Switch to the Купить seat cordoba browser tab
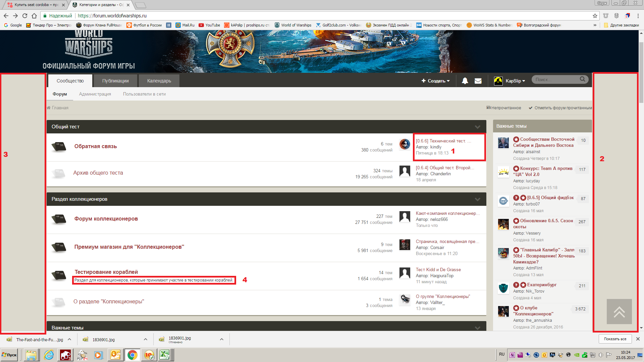 pyautogui.click(x=36, y=5)
